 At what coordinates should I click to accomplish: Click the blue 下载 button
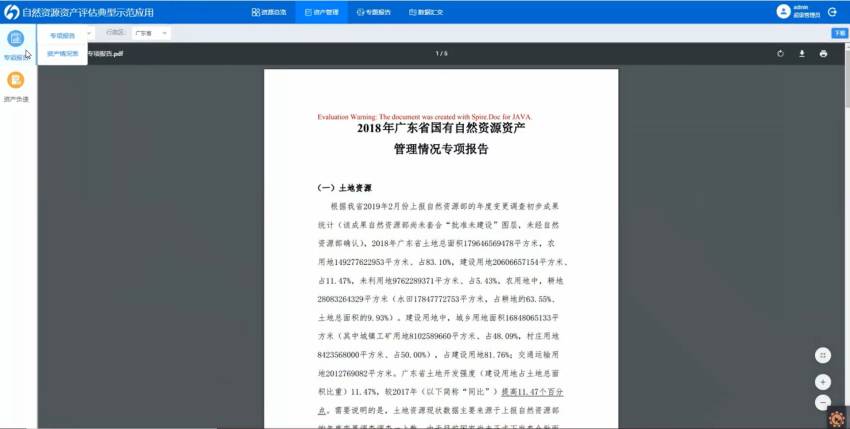[839, 33]
